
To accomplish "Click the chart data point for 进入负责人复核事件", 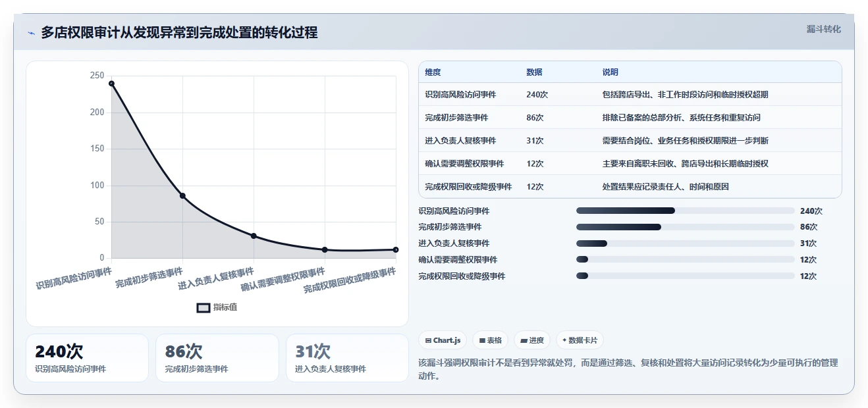I will [254, 236].
